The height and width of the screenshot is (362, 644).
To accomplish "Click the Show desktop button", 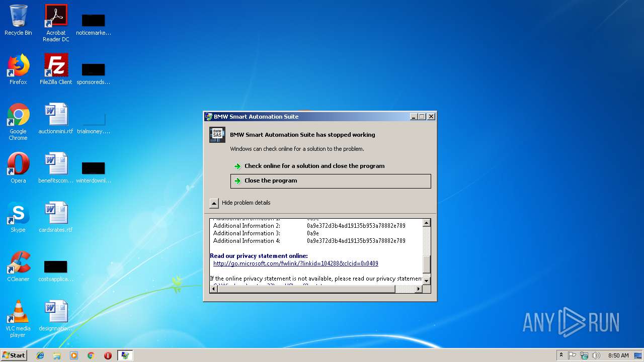I will click(638, 355).
